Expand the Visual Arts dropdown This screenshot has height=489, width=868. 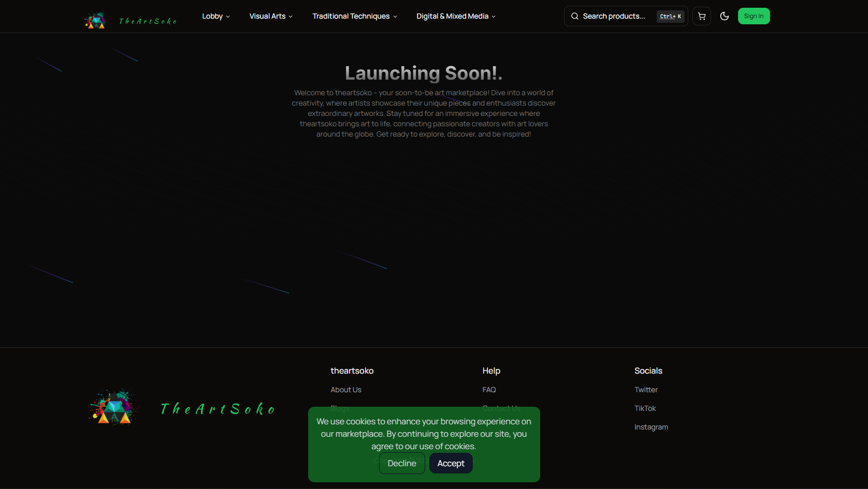point(270,16)
